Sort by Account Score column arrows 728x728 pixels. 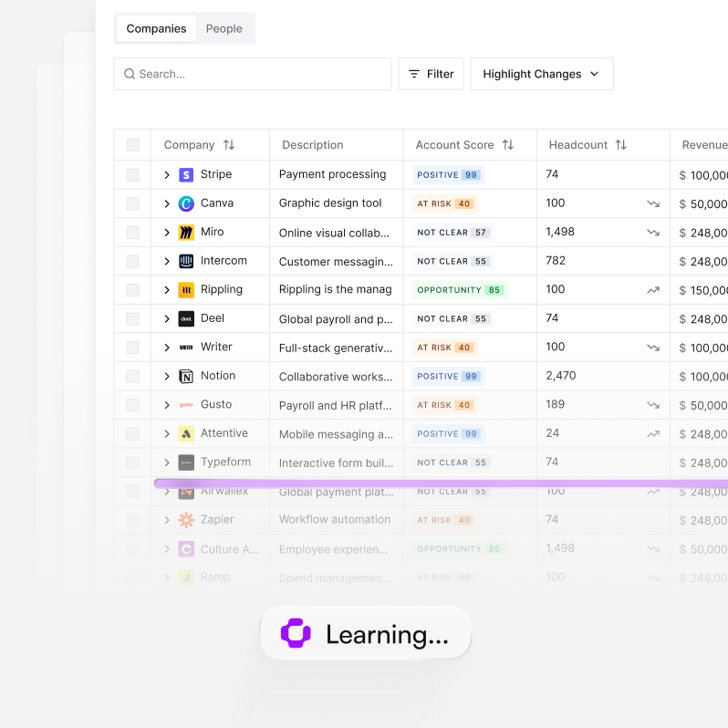click(x=508, y=145)
